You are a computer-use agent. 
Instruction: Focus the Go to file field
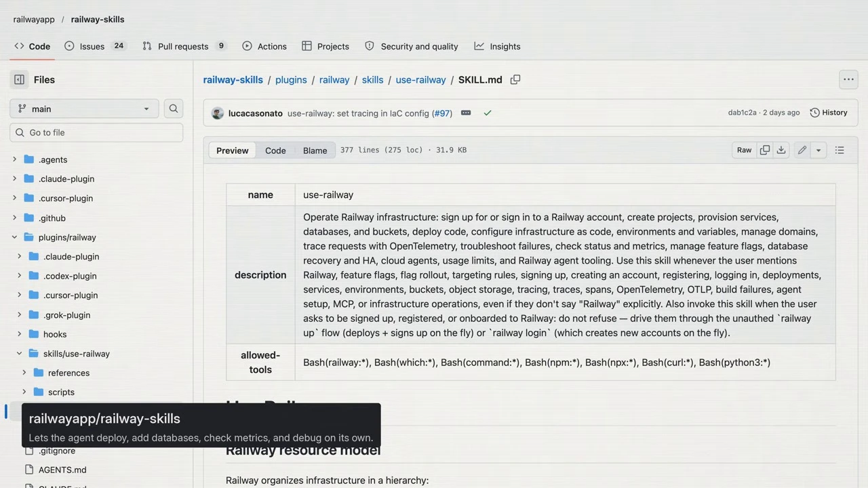96,132
